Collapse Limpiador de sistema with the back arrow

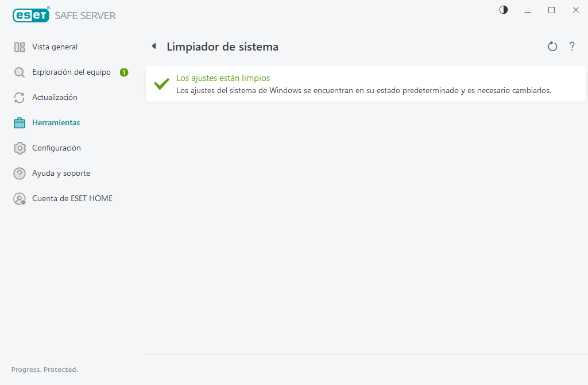[x=154, y=46]
